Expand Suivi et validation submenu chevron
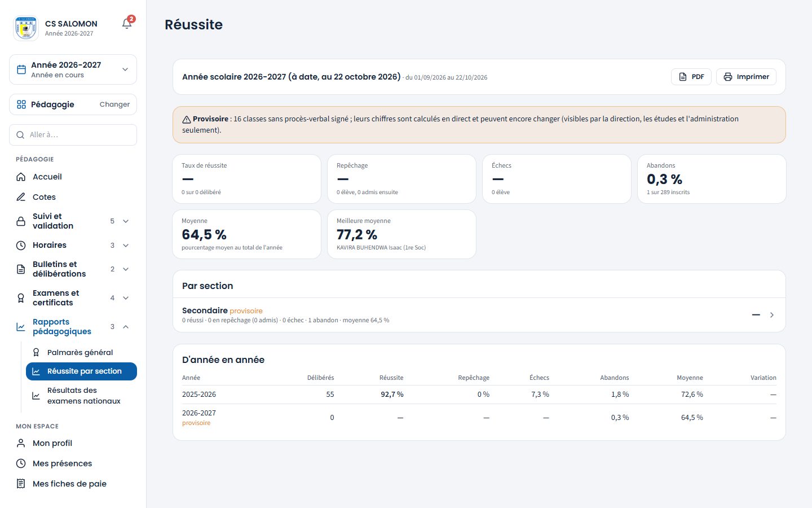Image resolution: width=812 pixels, height=508 pixels. click(126, 221)
